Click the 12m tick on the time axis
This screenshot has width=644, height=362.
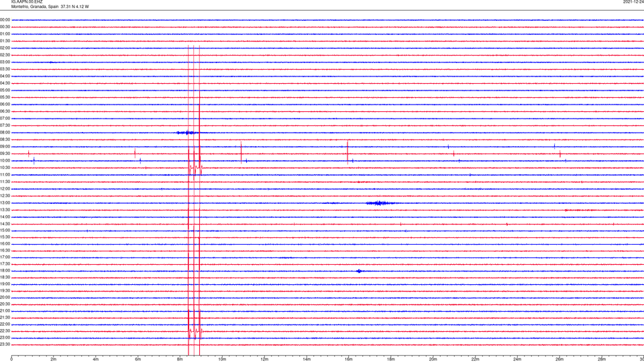(x=264, y=359)
